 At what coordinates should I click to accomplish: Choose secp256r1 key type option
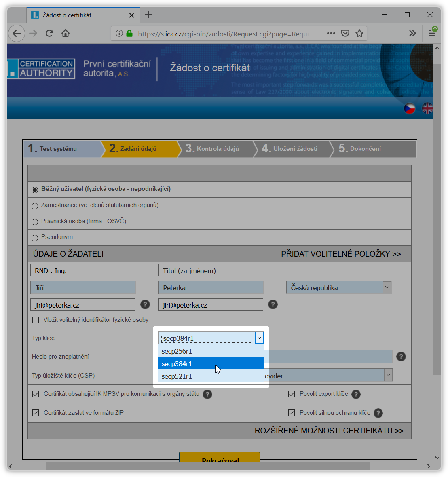point(211,351)
